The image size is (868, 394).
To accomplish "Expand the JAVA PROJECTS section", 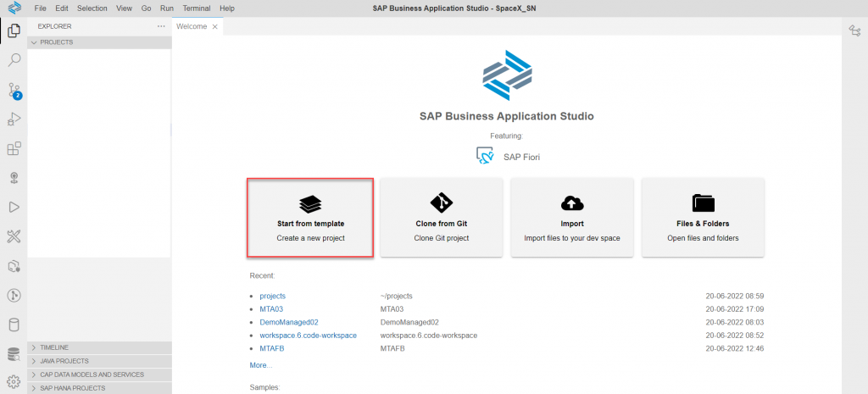I will click(x=100, y=361).
